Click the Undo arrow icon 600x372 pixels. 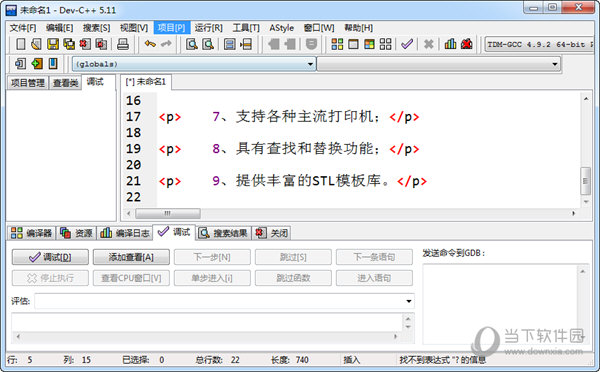click(x=150, y=44)
